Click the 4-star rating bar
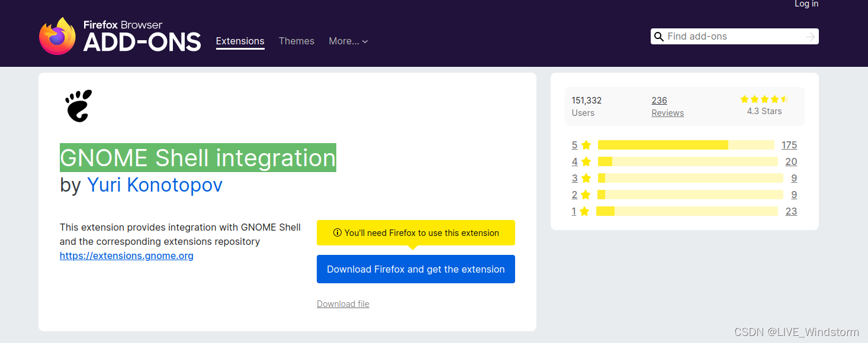 tap(688, 161)
